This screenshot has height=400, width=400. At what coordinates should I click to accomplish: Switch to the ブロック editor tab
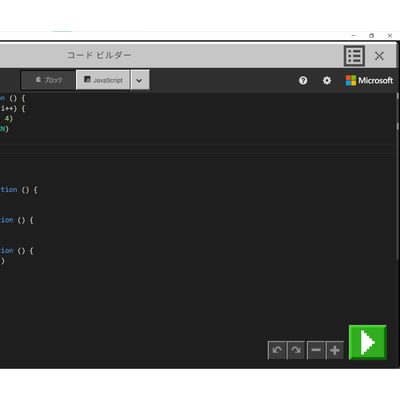coord(48,80)
